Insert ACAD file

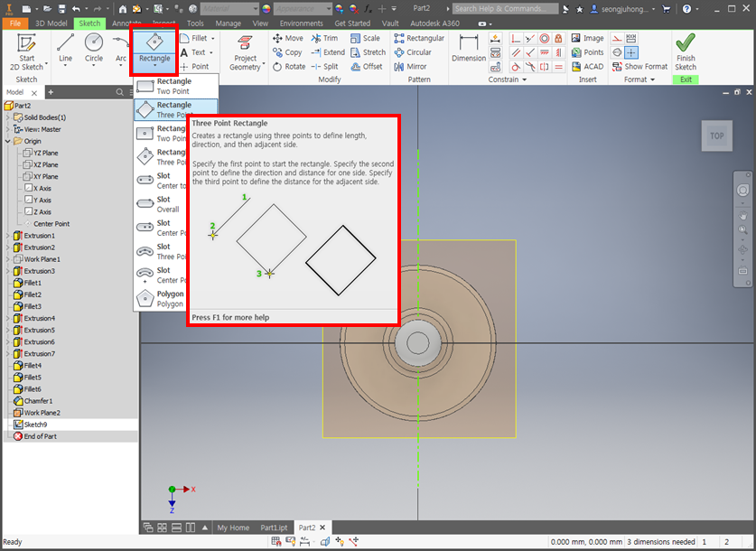pos(587,67)
